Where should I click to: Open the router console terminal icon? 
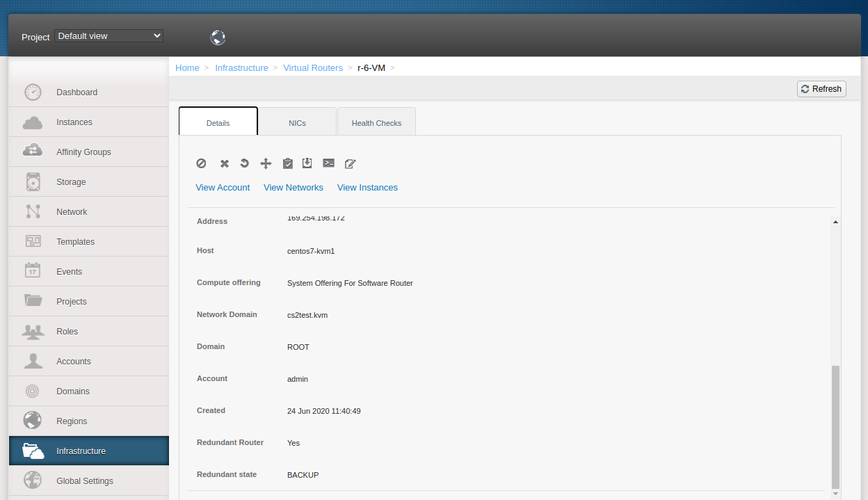(x=329, y=163)
